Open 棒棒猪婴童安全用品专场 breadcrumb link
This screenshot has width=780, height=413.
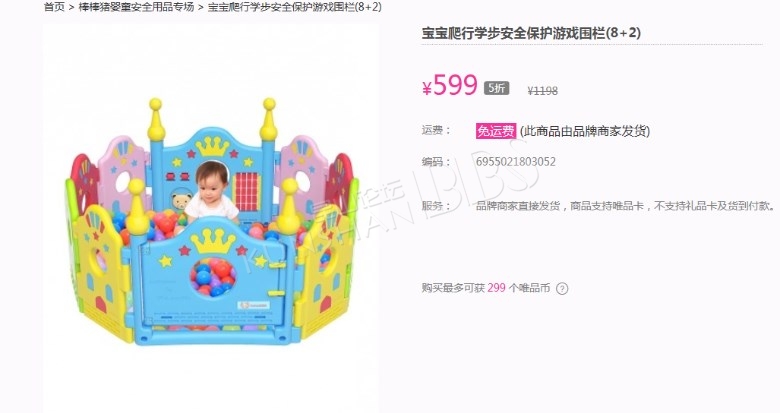pos(136,6)
